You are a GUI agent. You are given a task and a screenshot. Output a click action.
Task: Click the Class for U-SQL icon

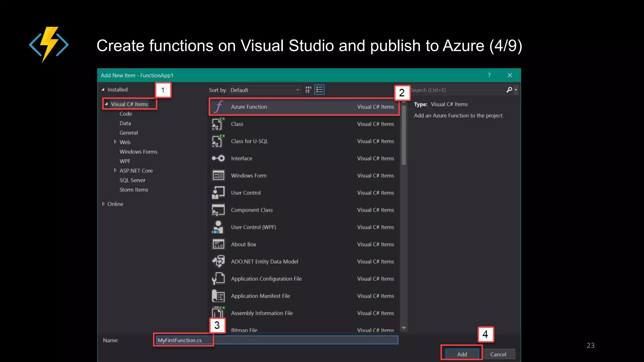[218, 141]
